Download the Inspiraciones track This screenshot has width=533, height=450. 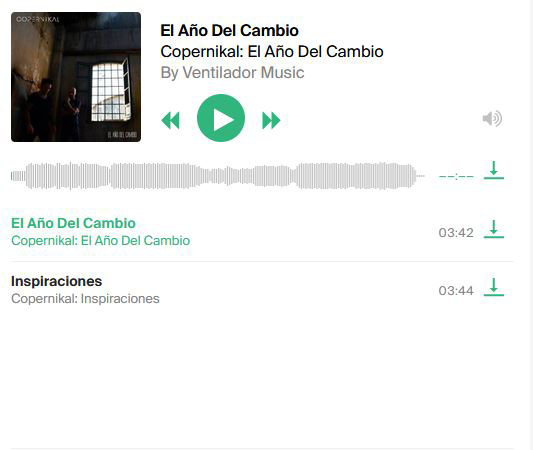point(494,287)
